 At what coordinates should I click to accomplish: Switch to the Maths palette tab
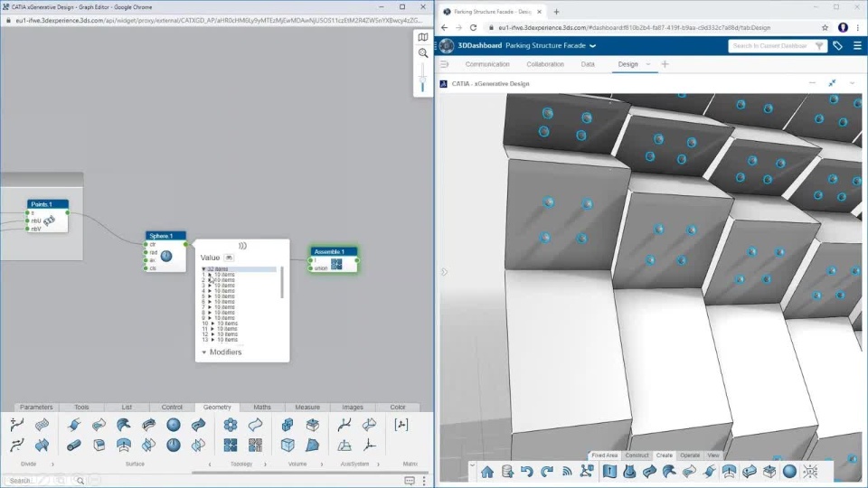click(262, 408)
